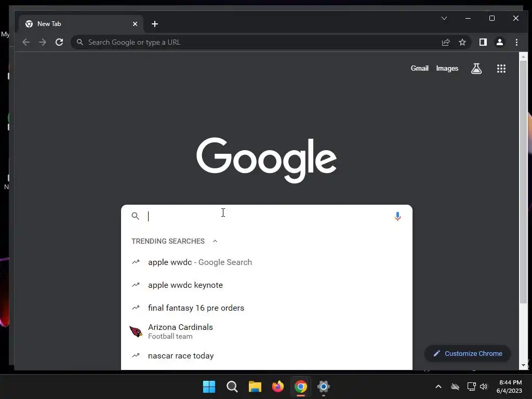Open Gmail link

(420, 68)
